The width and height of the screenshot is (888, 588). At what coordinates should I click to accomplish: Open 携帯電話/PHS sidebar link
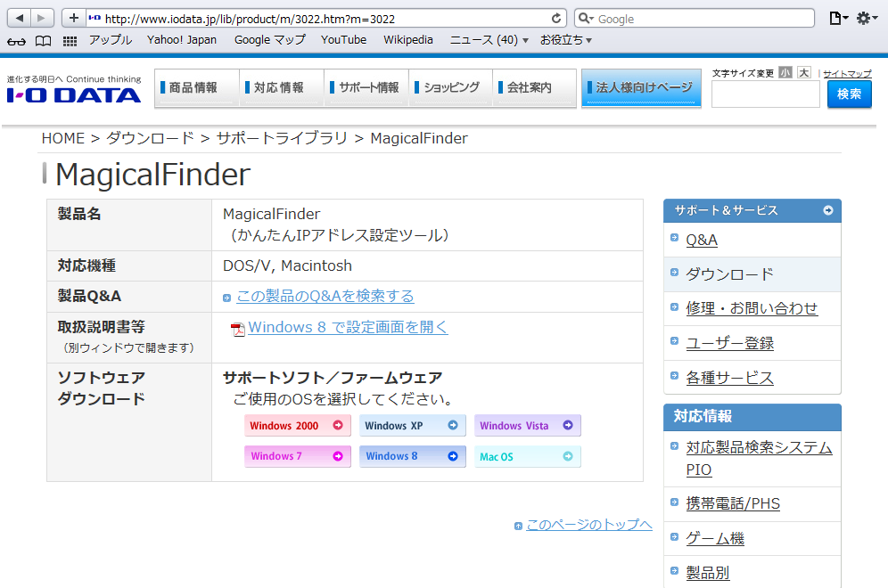(x=733, y=503)
